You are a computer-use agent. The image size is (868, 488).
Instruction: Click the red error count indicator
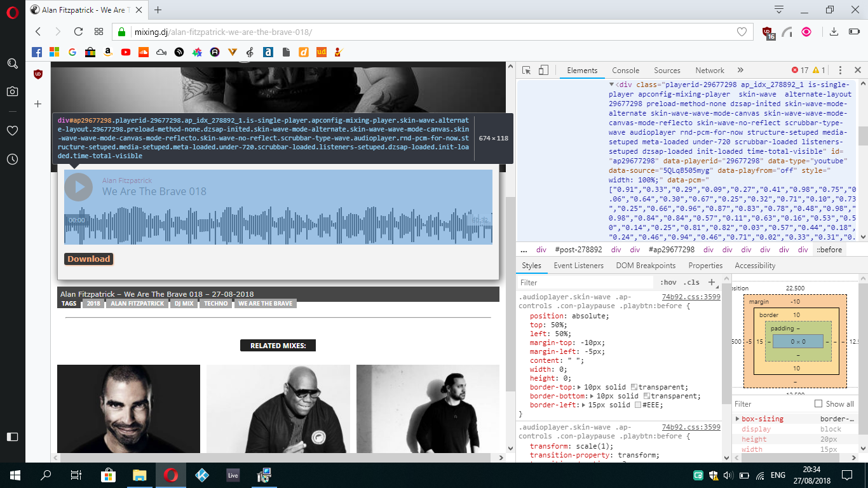[800, 71]
